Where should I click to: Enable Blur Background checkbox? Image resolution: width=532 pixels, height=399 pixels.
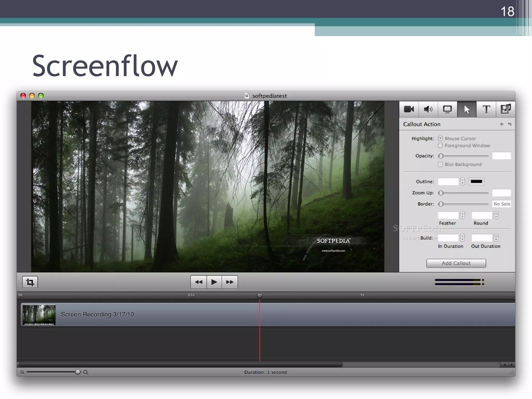click(440, 164)
